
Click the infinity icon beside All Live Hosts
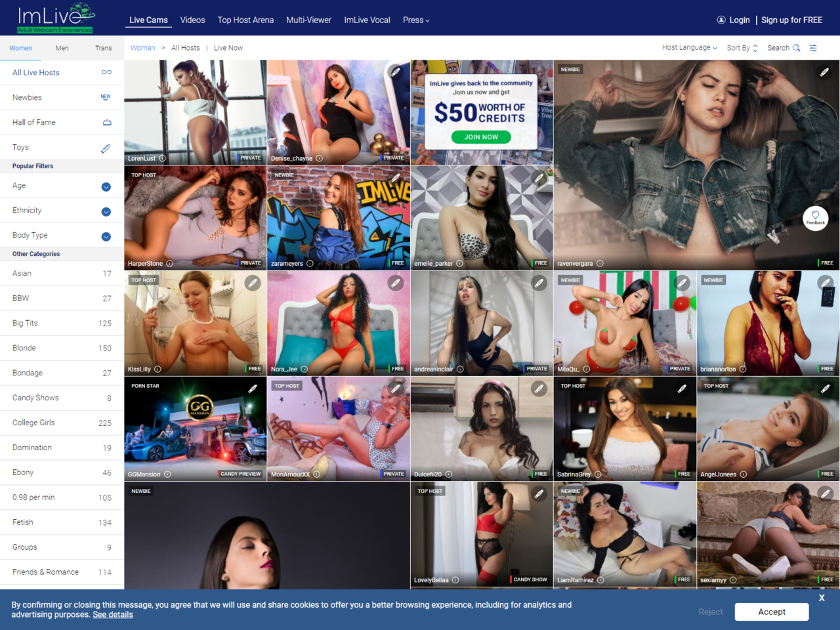coord(106,72)
